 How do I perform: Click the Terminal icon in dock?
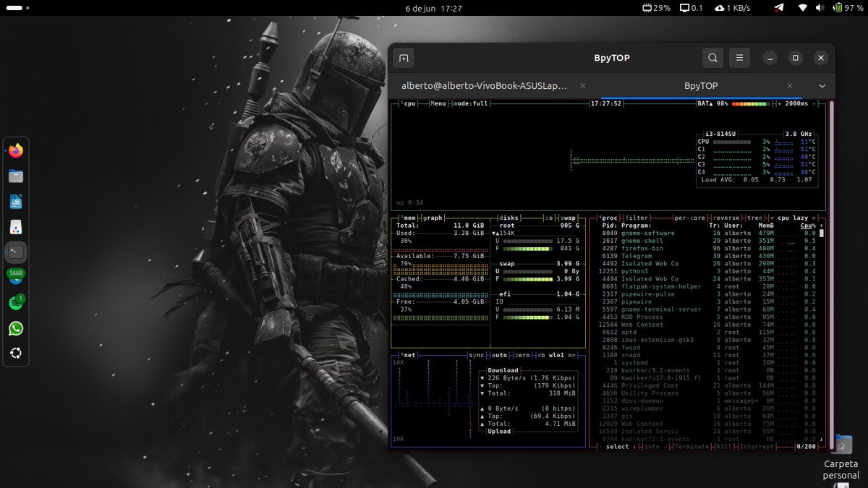pyautogui.click(x=16, y=252)
